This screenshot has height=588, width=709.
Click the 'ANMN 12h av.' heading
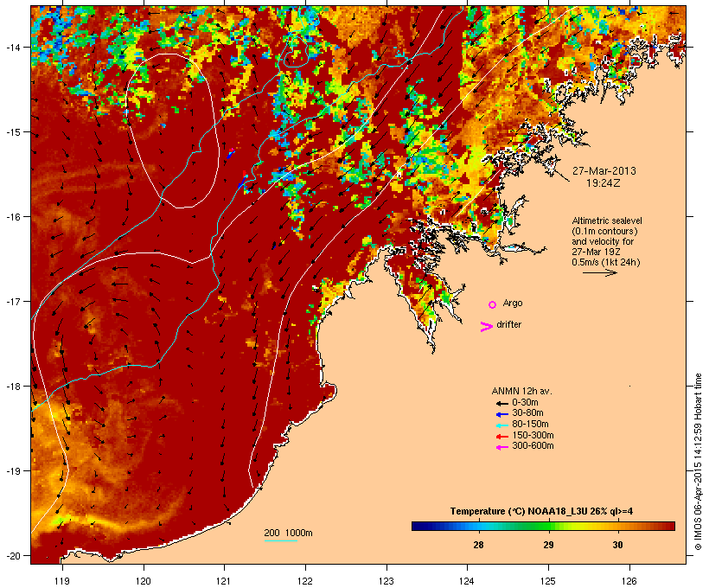point(521,391)
